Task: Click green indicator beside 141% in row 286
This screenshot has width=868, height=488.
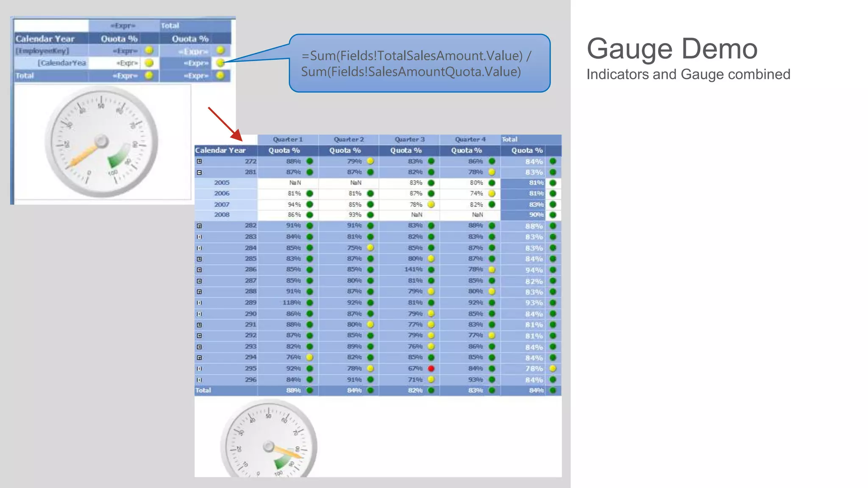Action: (x=431, y=269)
